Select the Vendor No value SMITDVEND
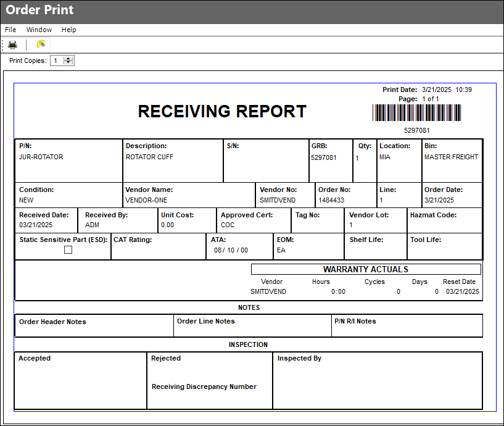 pyautogui.click(x=278, y=200)
